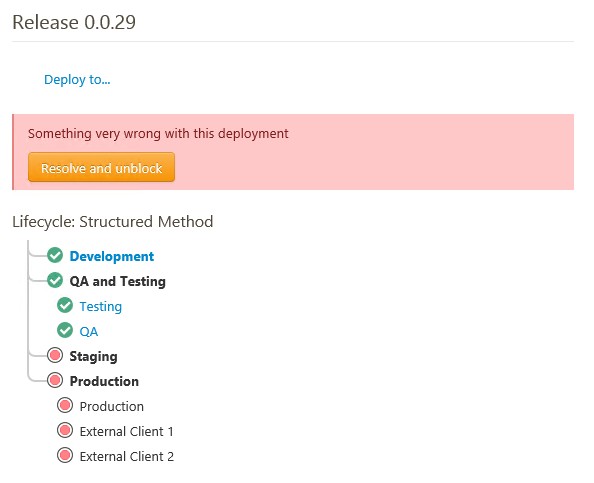Open the Testing environment link
Viewport: 594px width, 483px height.
coord(100,306)
